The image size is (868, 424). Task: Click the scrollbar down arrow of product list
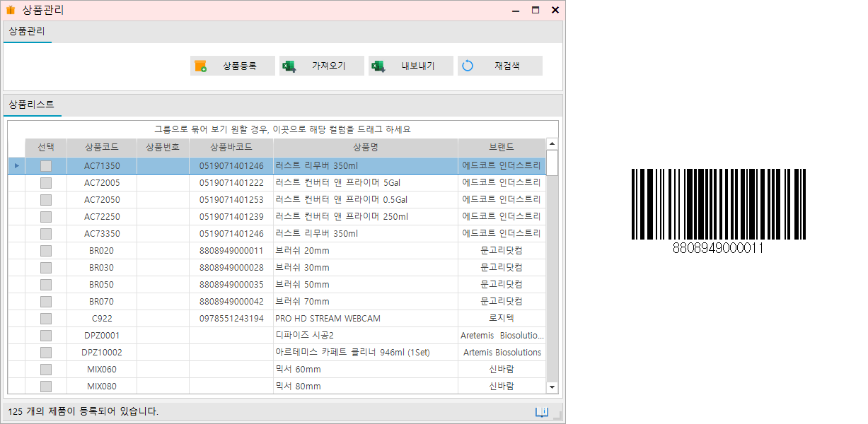click(552, 387)
